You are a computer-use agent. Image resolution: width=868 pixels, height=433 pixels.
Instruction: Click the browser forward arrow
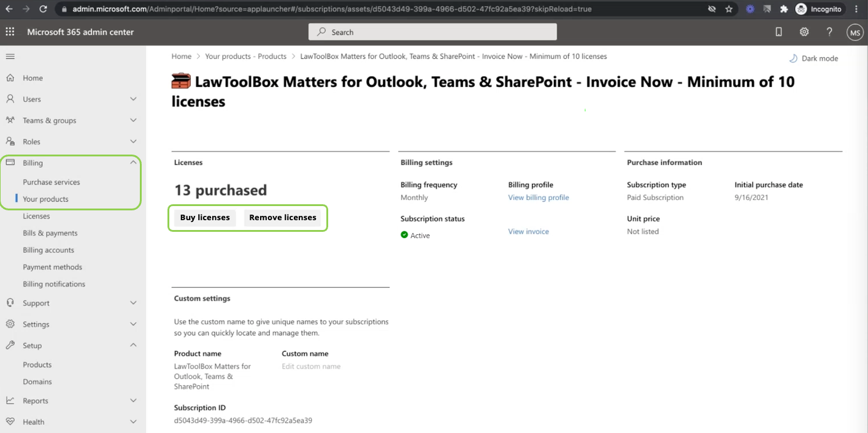point(26,9)
